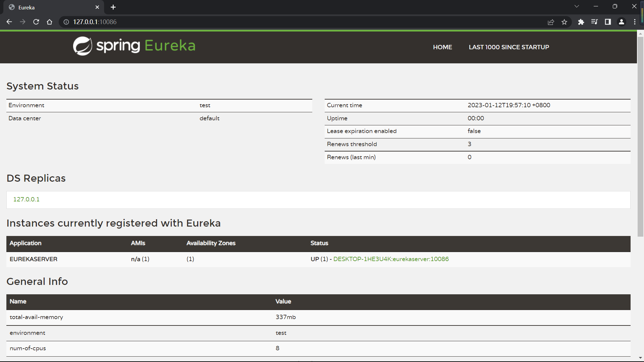The height and width of the screenshot is (362, 644).
Task: Close the Eureka tab
Action: (x=97, y=7)
